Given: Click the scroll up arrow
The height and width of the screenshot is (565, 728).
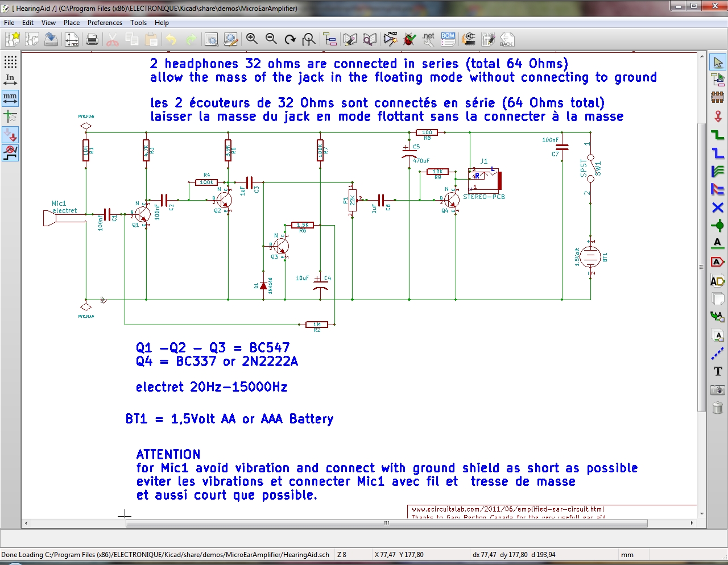Looking at the screenshot, I should click(x=702, y=56).
